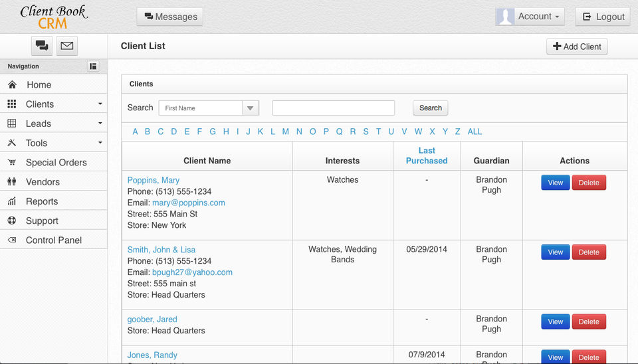Click the Special Orders cart icon
The image size is (638, 364).
click(12, 162)
